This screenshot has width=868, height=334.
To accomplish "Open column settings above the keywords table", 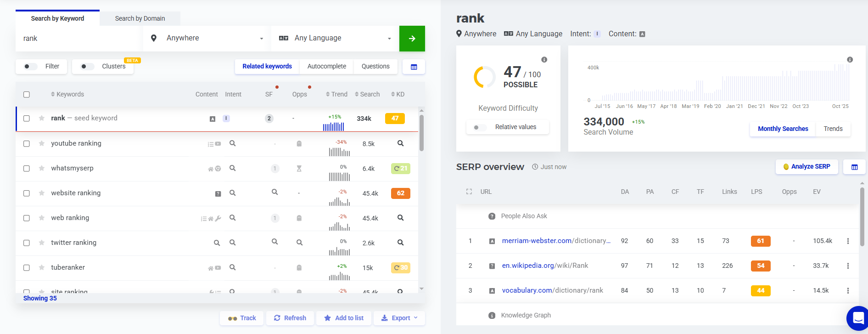I will tap(414, 67).
